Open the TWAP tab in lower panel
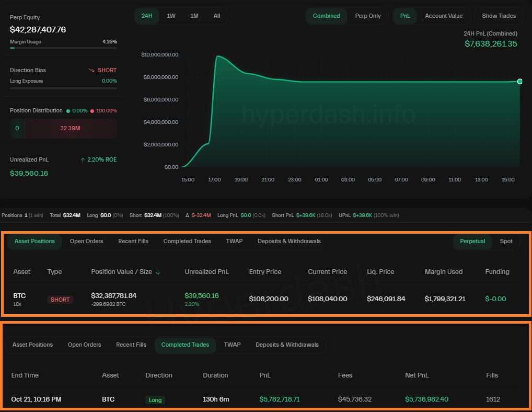The image size is (532, 412). 232,345
